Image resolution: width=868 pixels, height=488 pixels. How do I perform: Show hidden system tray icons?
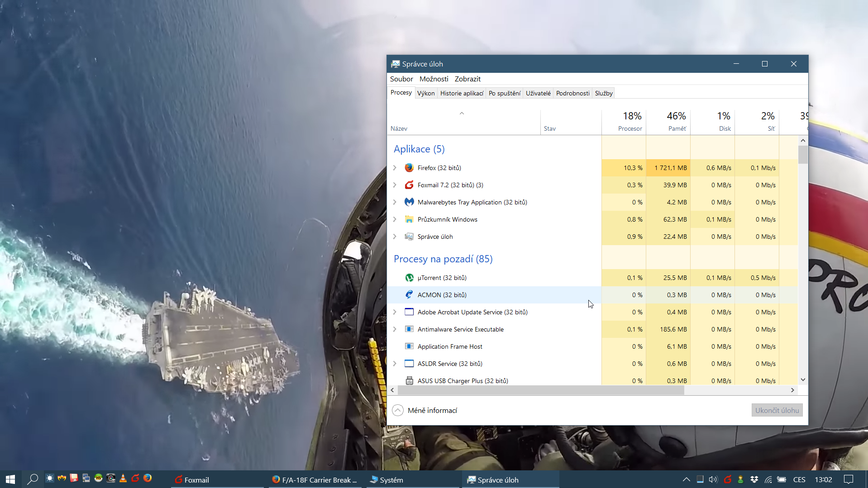pyautogui.click(x=686, y=479)
